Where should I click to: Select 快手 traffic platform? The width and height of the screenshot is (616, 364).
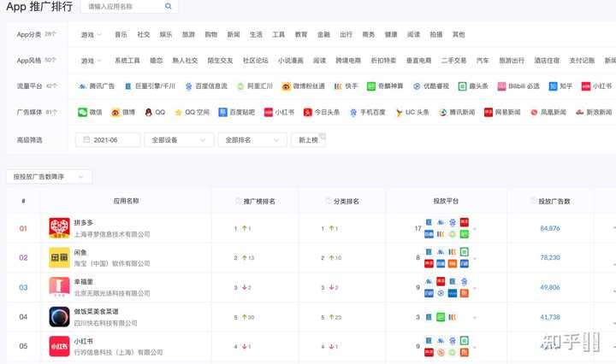point(346,86)
